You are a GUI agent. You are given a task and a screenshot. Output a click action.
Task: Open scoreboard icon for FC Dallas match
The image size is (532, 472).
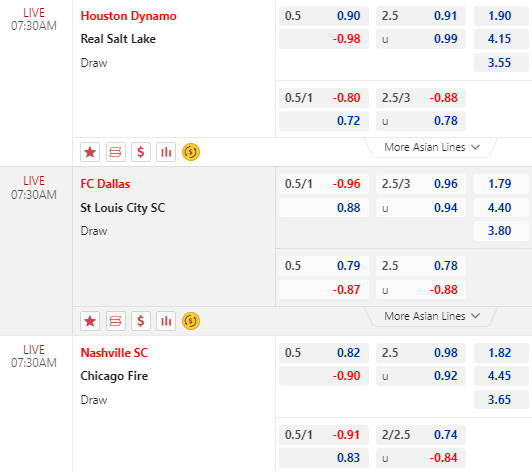(x=115, y=321)
